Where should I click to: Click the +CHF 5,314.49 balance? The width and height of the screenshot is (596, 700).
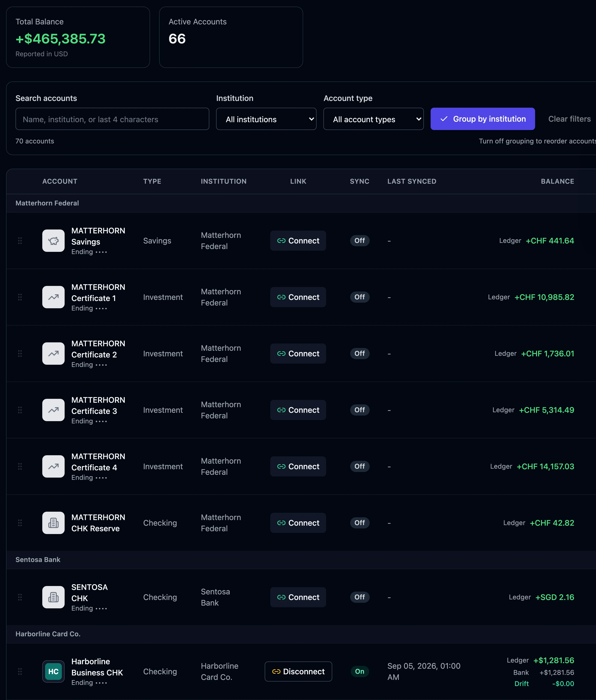pos(546,410)
